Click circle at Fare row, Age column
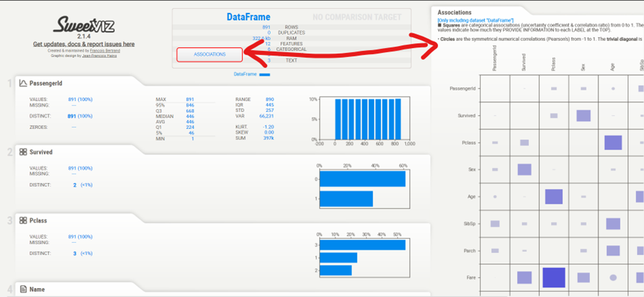Viewport: 644px width, 297px height. [613, 278]
